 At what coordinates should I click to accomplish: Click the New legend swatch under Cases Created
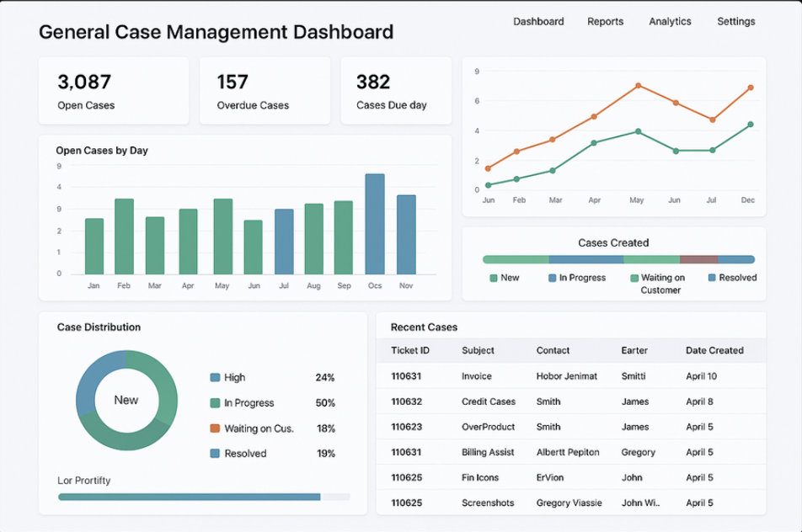coord(494,278)
